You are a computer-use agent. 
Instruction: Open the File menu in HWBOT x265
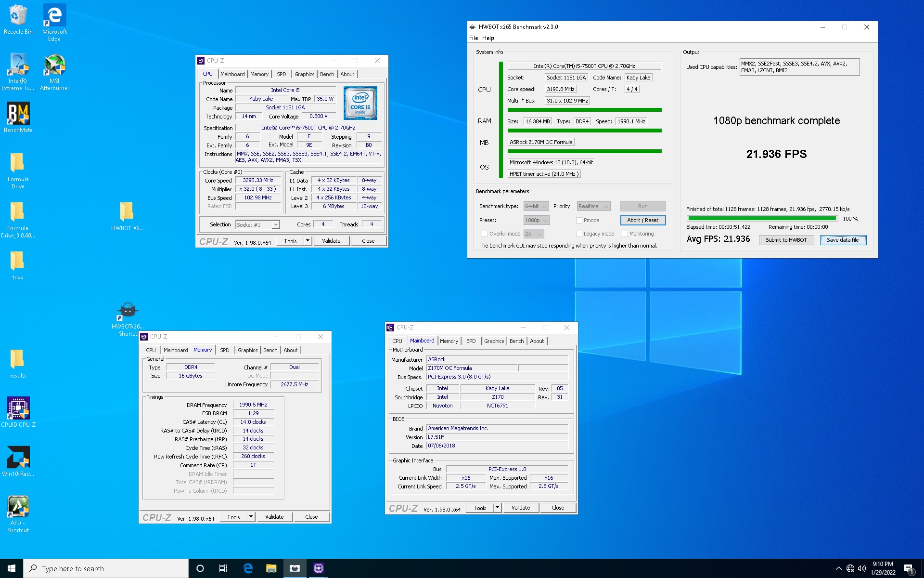click(x=474, y=38)
